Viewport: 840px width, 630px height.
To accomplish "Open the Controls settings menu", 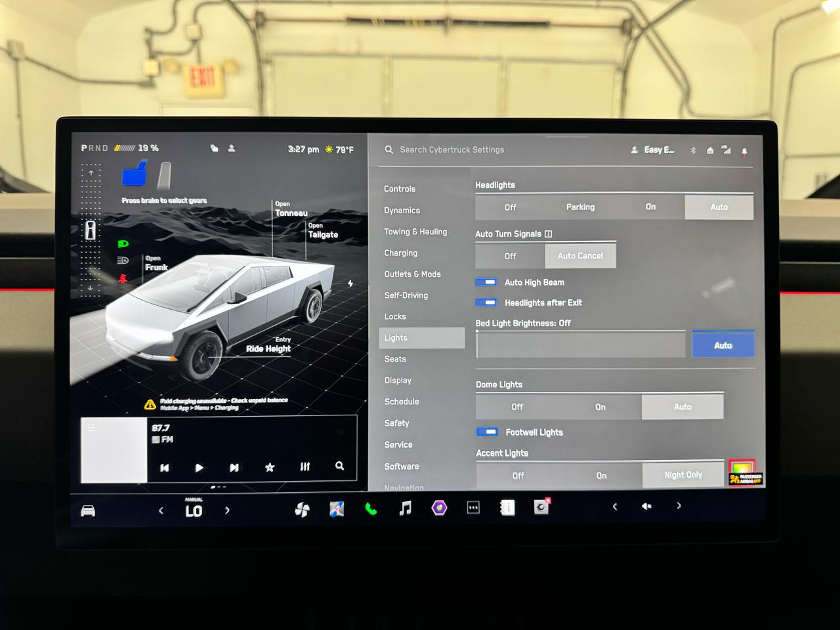I will coord(400,189).
